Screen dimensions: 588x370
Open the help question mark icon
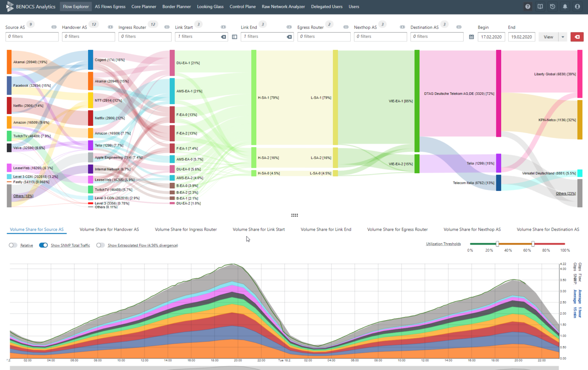[x=528, y=6]
